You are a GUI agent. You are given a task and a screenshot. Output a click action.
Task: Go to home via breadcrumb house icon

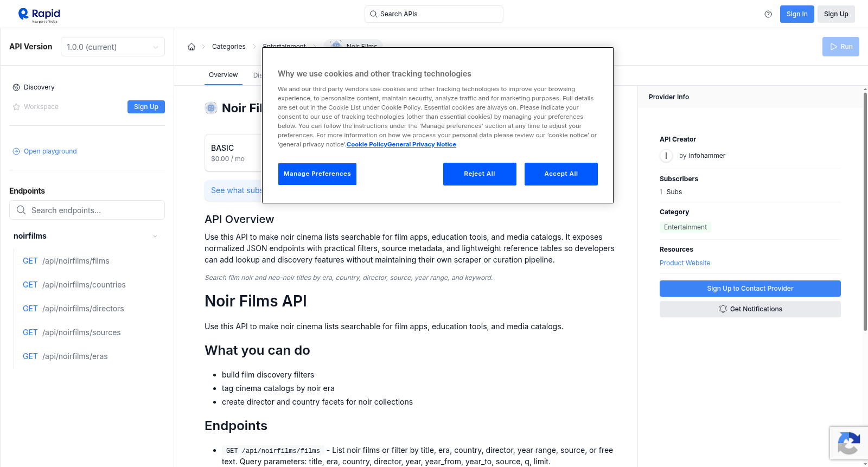click(x=192, y=47)
